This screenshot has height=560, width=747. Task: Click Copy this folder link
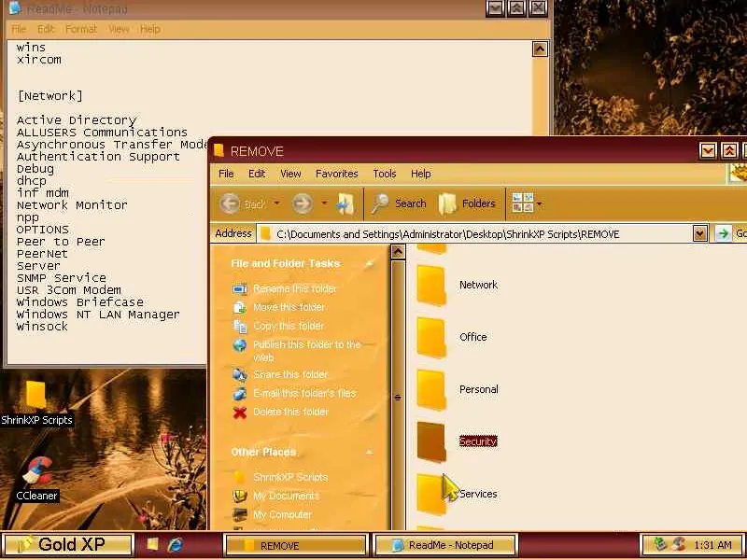pyautogui.click(x=289, y=326)
